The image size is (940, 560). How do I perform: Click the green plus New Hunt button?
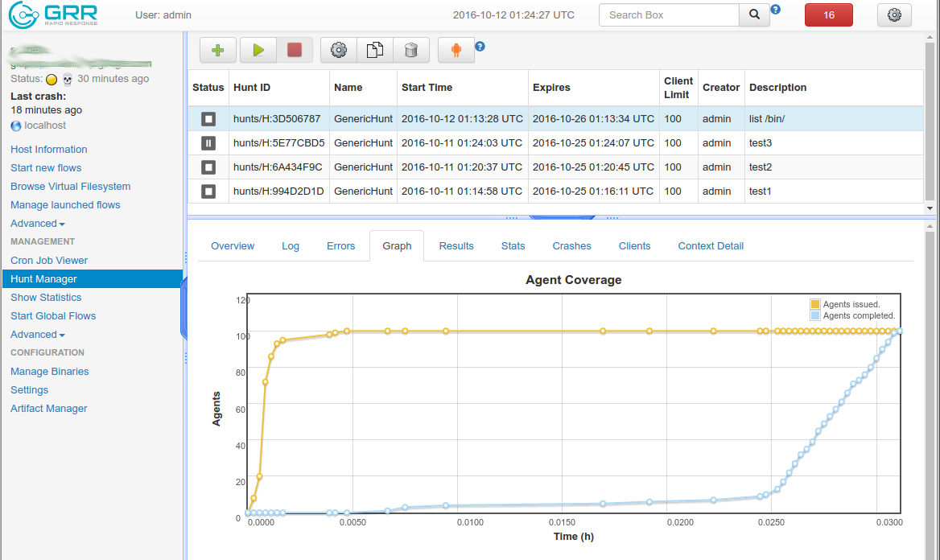218,51
